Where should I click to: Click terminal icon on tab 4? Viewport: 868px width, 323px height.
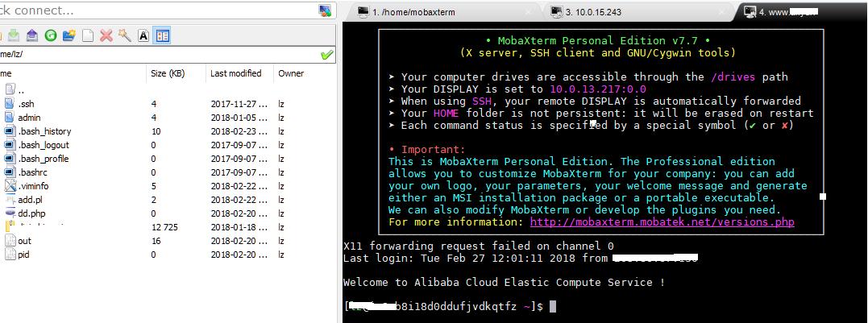(x=750, y=11)
